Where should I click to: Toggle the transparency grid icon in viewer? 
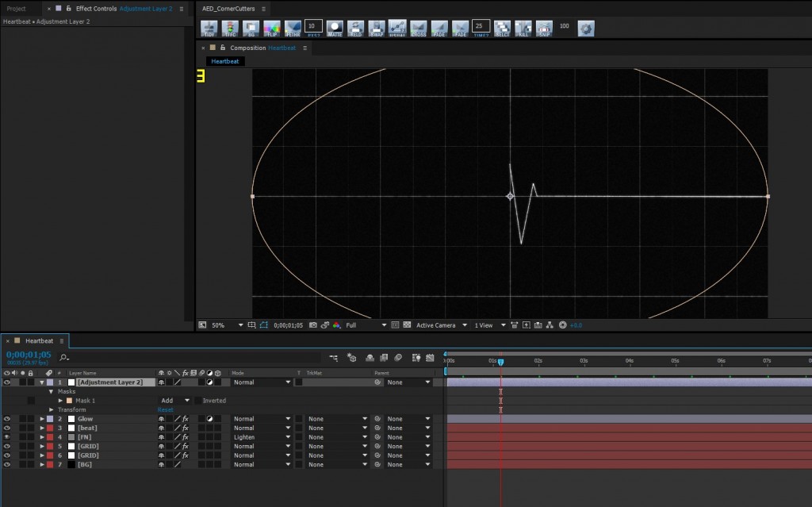(x=406, y=325)
